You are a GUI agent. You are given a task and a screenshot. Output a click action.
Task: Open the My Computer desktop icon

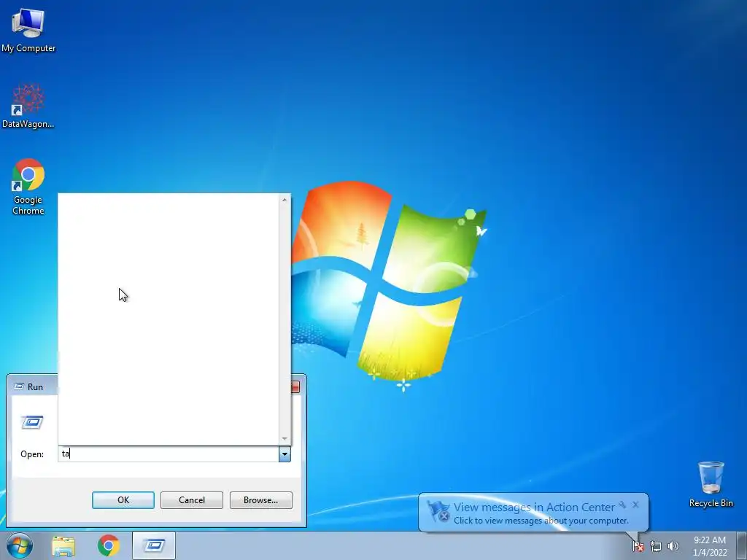28,30
